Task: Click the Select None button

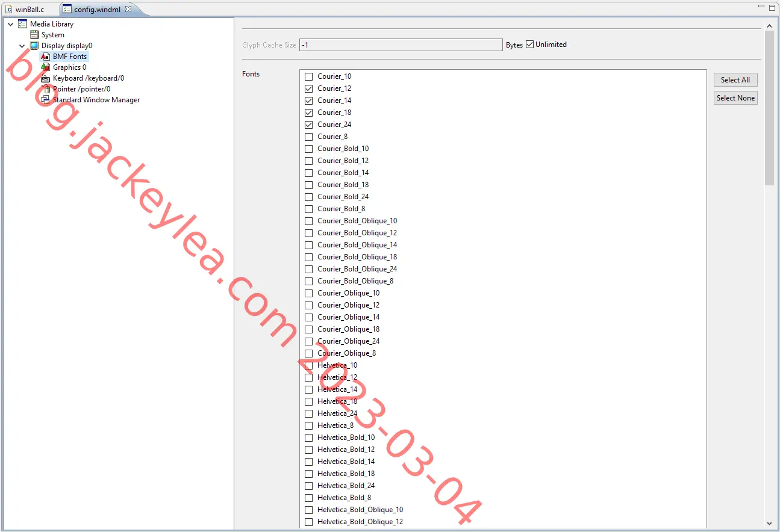Action: (735, 98)
